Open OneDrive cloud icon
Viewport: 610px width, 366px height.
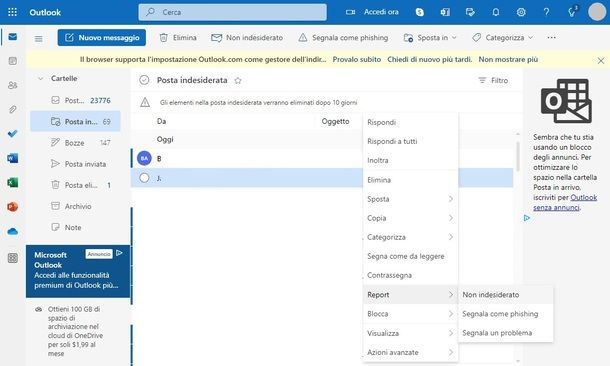coord(12,232)
